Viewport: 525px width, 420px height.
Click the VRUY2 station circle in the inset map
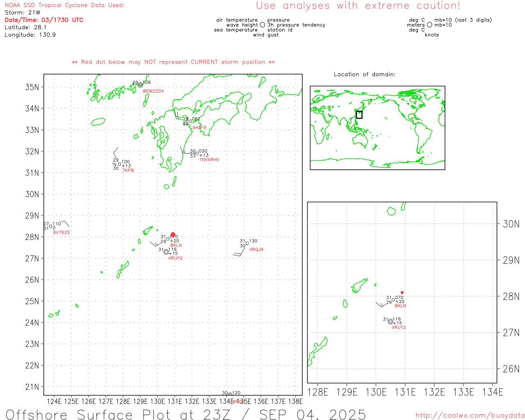[x=390, y=322]
